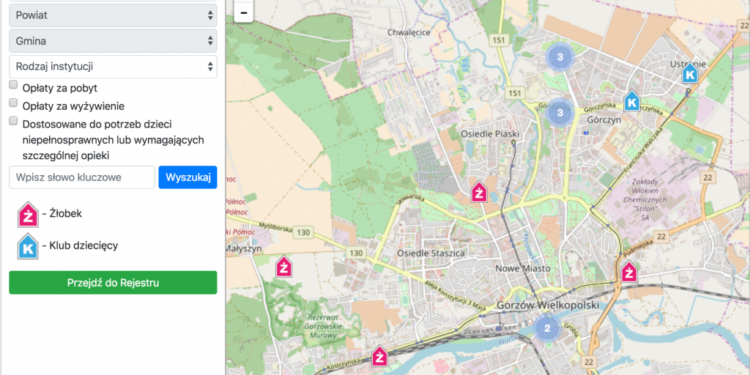Select Żłobek marker near Małyszyn

click(x=284, y=266)
